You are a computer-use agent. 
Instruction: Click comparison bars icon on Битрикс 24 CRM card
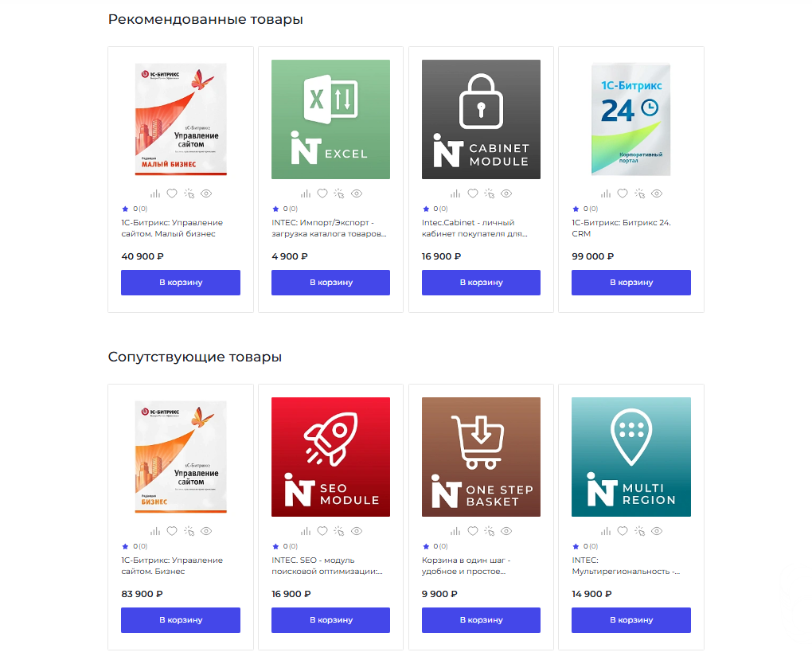click(605, 193)
